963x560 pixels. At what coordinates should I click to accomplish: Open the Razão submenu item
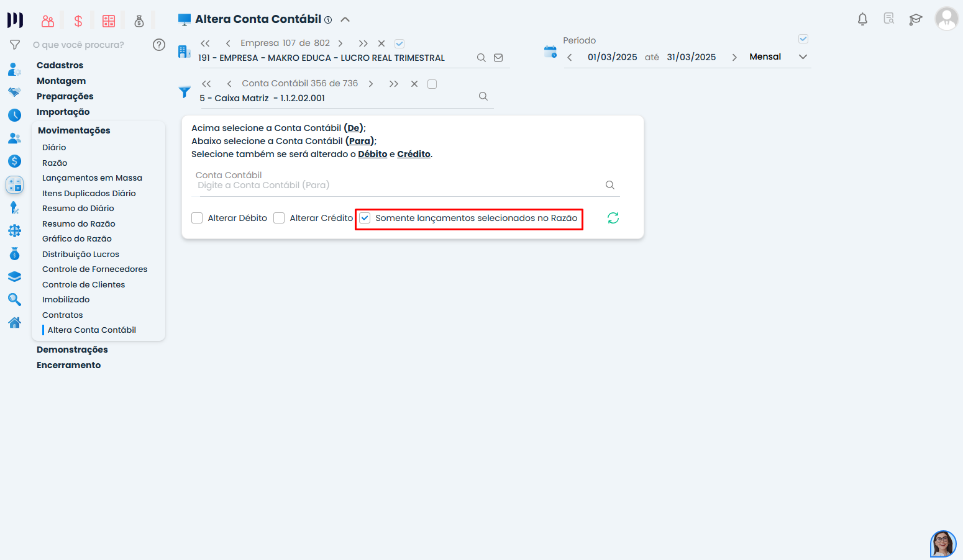coord(55,163)
